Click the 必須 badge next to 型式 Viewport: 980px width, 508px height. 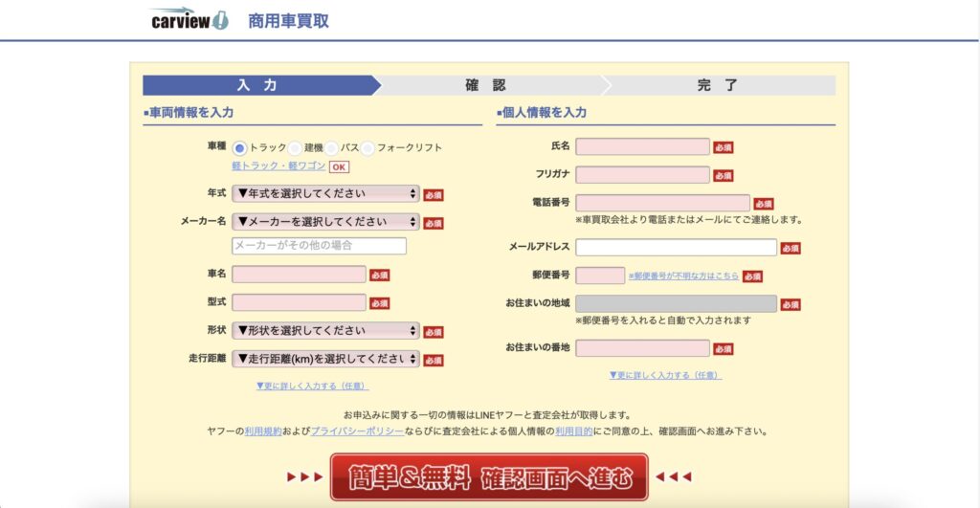point(379,303)
